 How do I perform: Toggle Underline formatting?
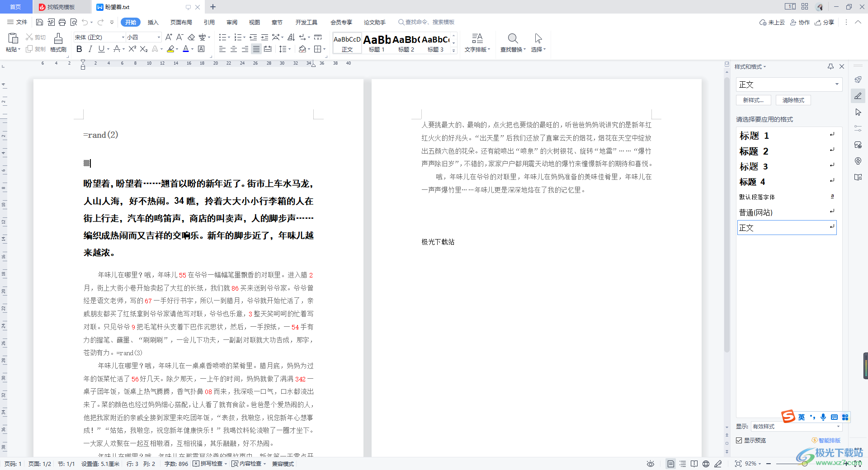click(101, 49)
